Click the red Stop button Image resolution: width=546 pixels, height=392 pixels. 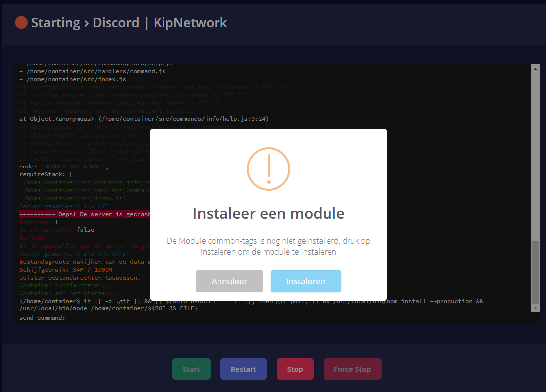click(x=295, y=369)
